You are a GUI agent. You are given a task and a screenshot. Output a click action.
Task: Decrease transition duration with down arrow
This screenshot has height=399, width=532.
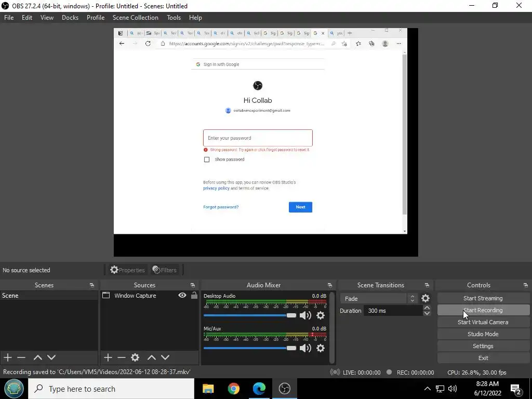[427, 313]
